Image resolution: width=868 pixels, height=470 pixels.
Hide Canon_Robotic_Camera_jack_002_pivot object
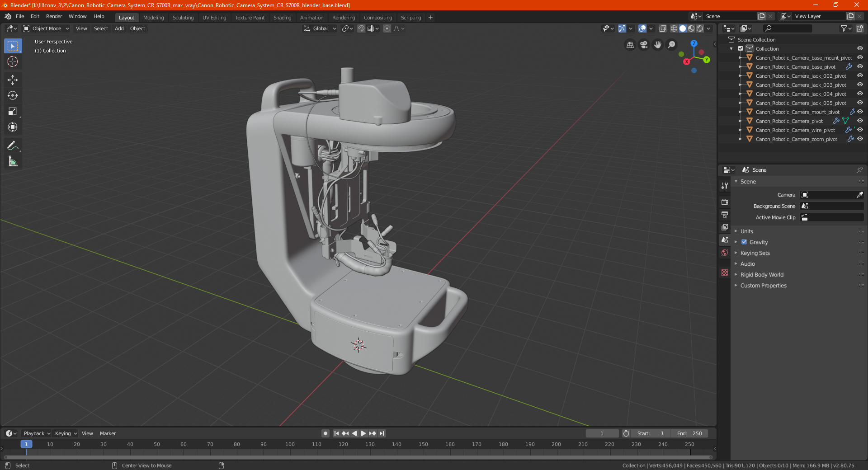click(x=860, y=76)
